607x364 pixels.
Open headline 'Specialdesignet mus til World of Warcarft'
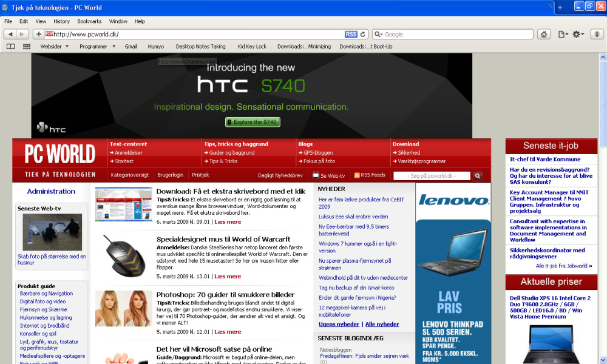(x=223, y=239)
